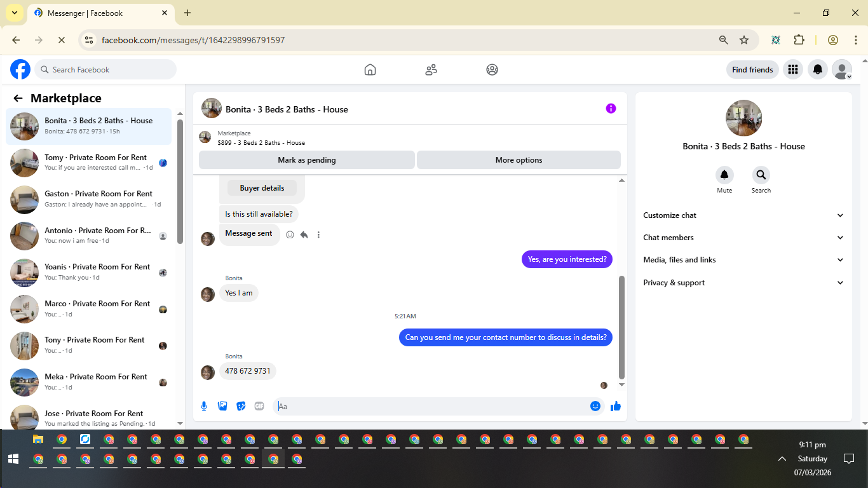Click the Find friends button
This screenshot has width=868, height=488.
click(x=752, y=70)
